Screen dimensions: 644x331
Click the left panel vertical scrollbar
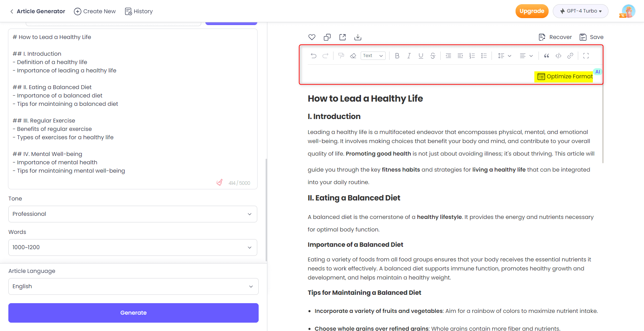(x=266, y=210)
